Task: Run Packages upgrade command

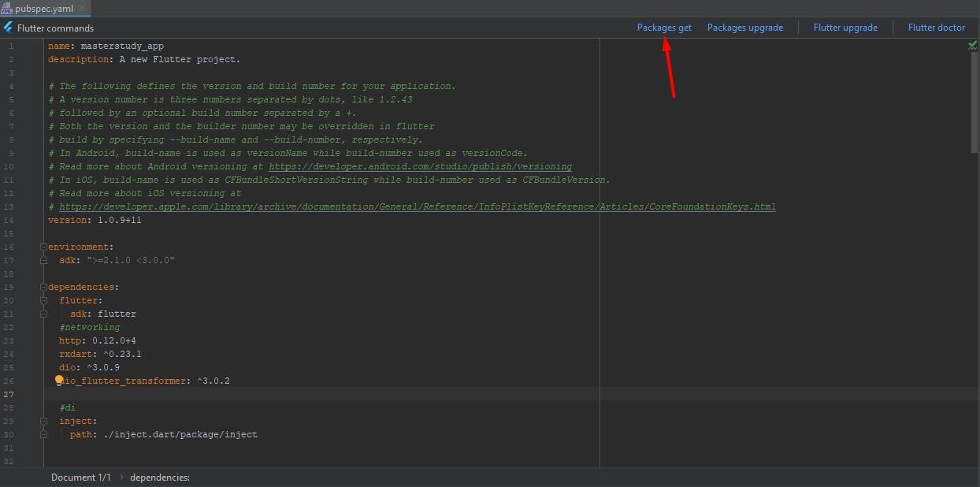Action: pyautogui.click(x=744, y=28)
